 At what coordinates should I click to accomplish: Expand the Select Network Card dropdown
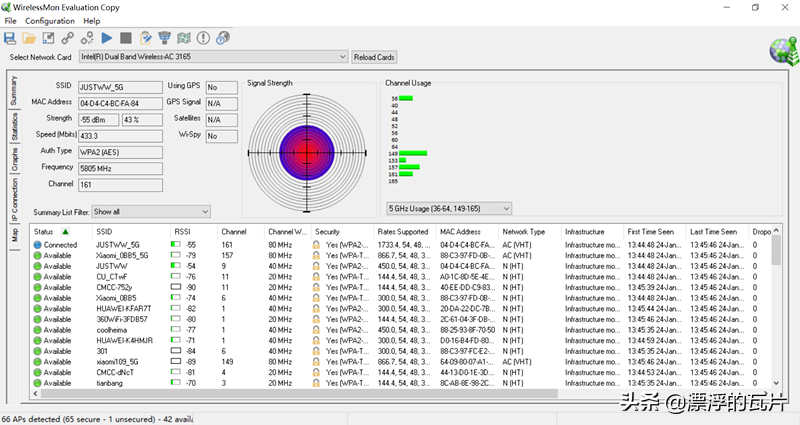click(343, 57)
